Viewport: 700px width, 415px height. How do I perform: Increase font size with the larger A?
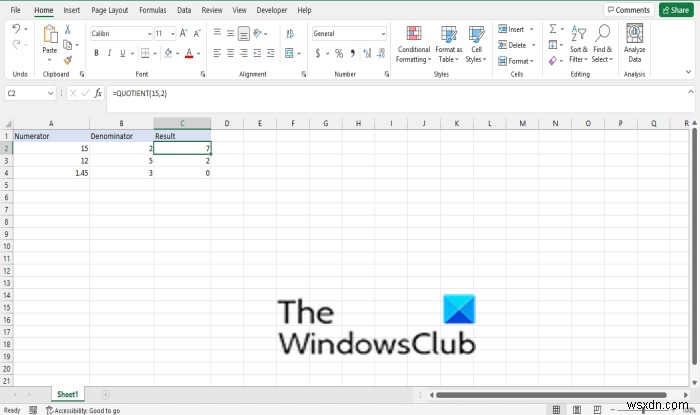(x=183, y=33)
